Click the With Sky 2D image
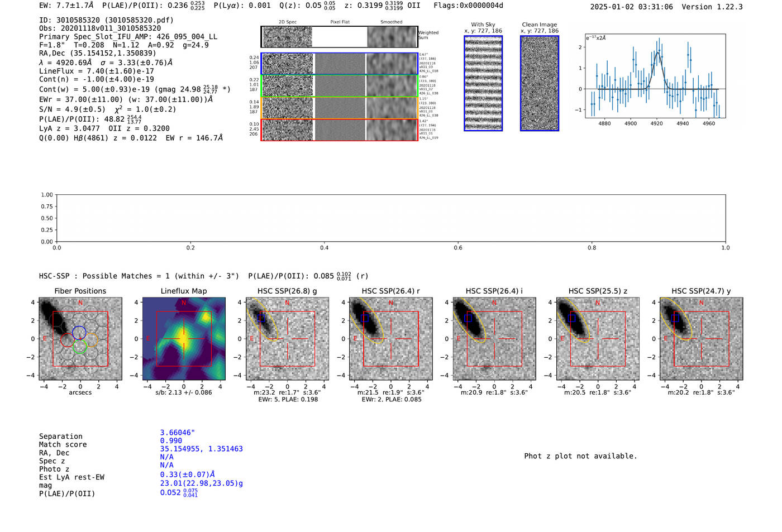The image size is (782, 532). 483,83
